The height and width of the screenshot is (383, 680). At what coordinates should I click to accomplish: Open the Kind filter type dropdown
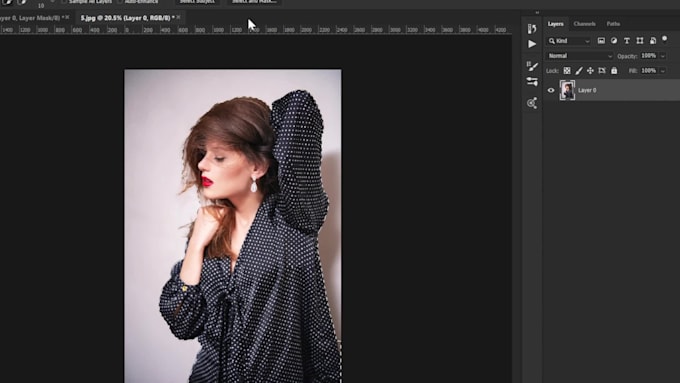[x=569, y=41]
